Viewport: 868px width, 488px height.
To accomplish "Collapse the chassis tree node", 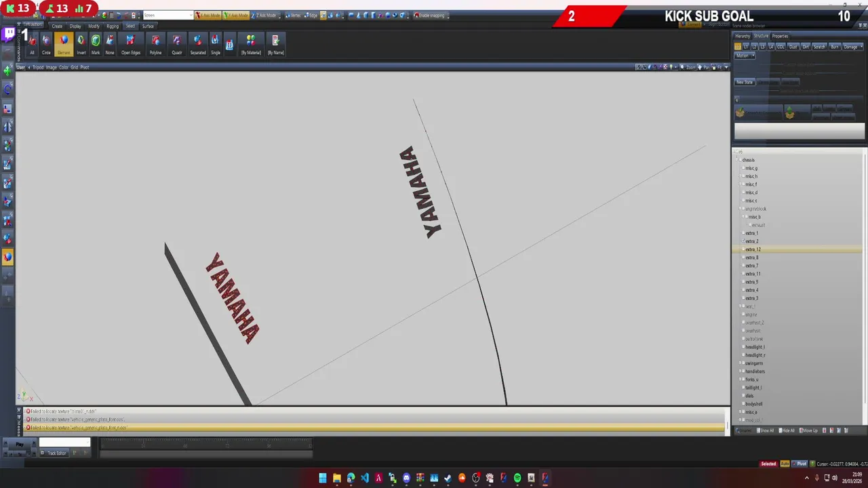I will (738, 160).
